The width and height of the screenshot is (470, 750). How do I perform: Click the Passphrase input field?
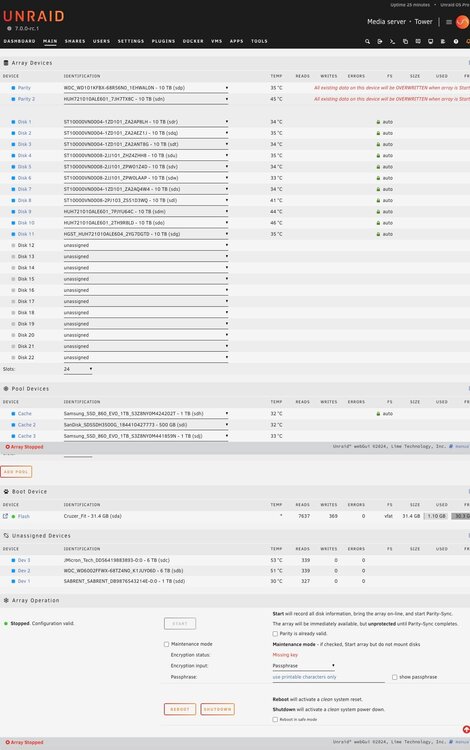(x=328, y=677)
